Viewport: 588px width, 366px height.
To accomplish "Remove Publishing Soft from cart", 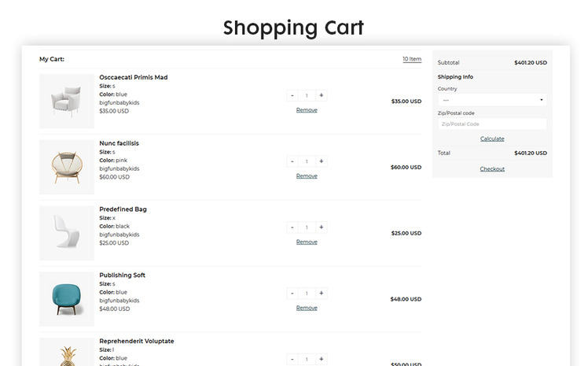I will point(307,308).
